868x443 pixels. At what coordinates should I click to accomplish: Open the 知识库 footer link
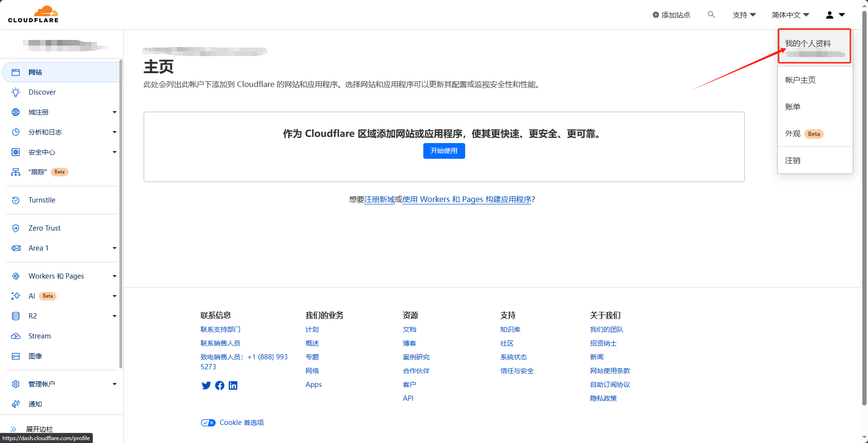pos(510,329)
